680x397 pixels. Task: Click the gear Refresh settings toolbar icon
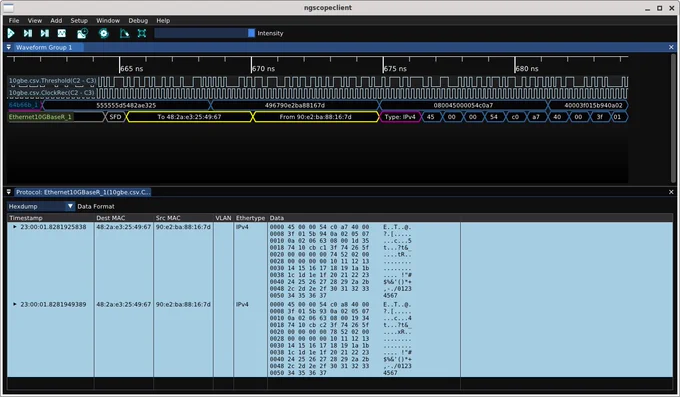click(x=103, y=33)
